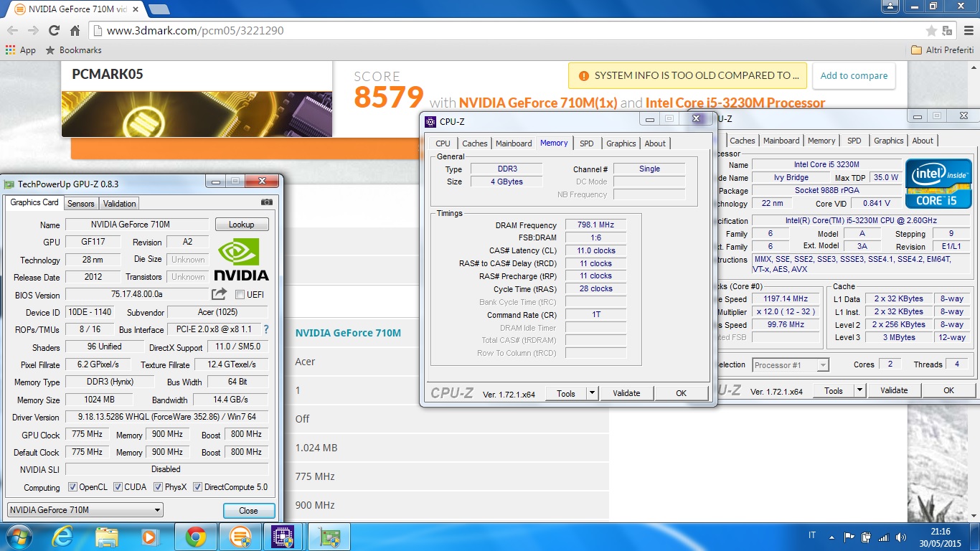Switch to Google Chrome on the taskbar

point(195,537)
